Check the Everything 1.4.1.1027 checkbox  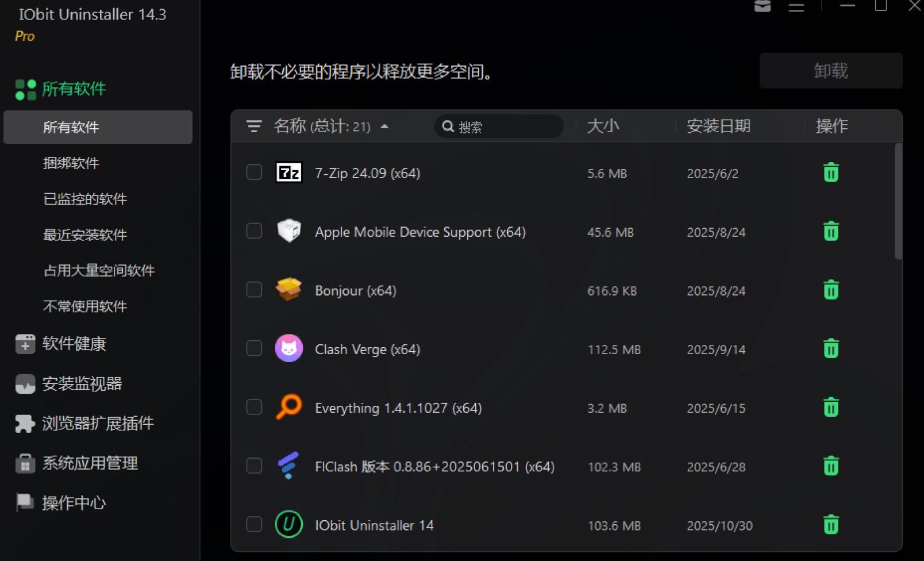click(x=253, y=406)
